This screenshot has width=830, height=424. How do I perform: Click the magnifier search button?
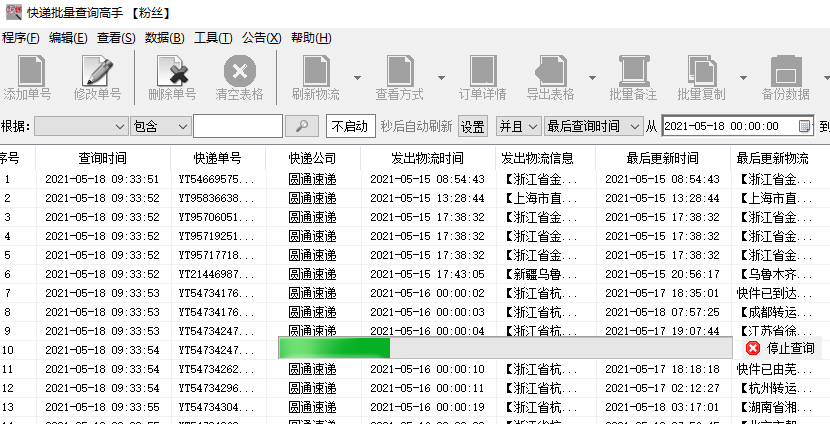tap(302, 127)
